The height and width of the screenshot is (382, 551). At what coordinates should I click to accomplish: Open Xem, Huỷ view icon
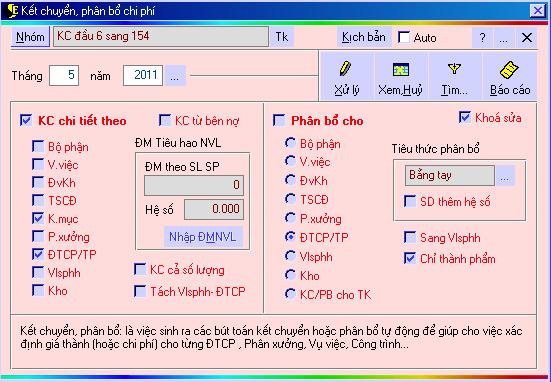(x=401, y=69)
